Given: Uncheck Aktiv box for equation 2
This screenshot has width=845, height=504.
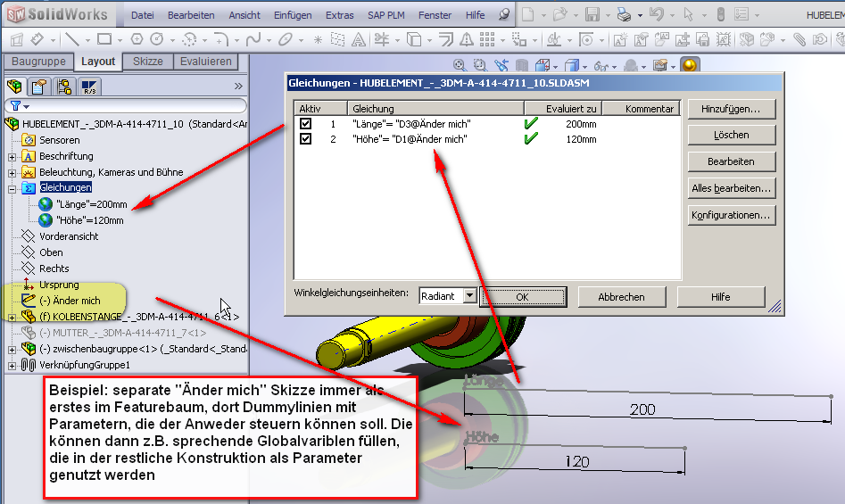Looking at the screenshot, I should (305, 139).
